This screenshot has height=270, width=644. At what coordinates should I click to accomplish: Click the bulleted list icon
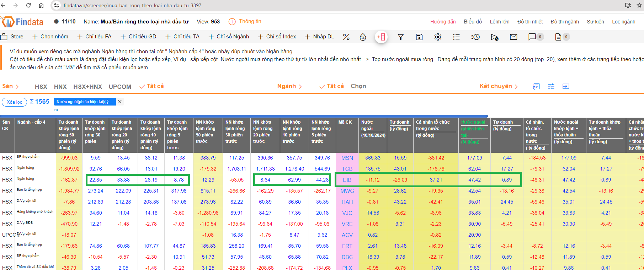[456, 37]
